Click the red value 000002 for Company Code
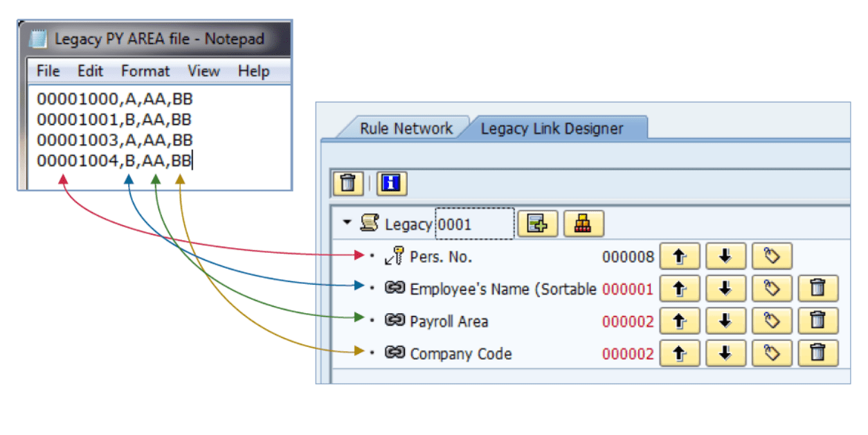The height and width of the screenshot is (435, 868). click(x=628, y=354)
